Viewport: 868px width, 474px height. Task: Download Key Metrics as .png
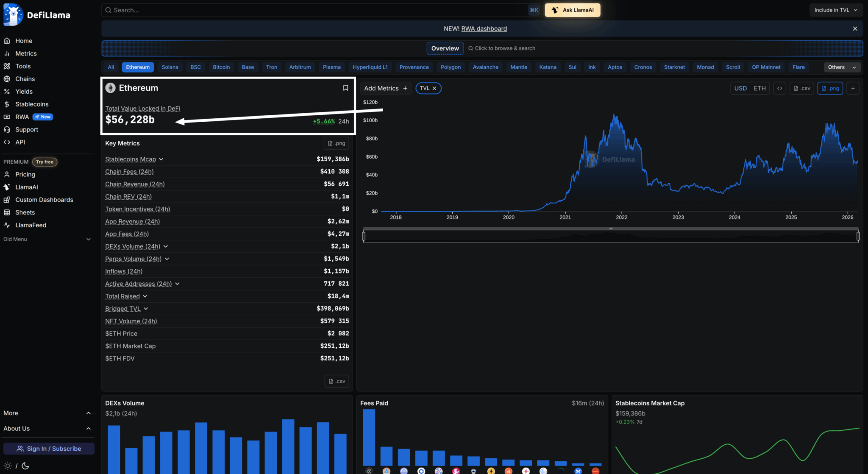pos(337,143)
